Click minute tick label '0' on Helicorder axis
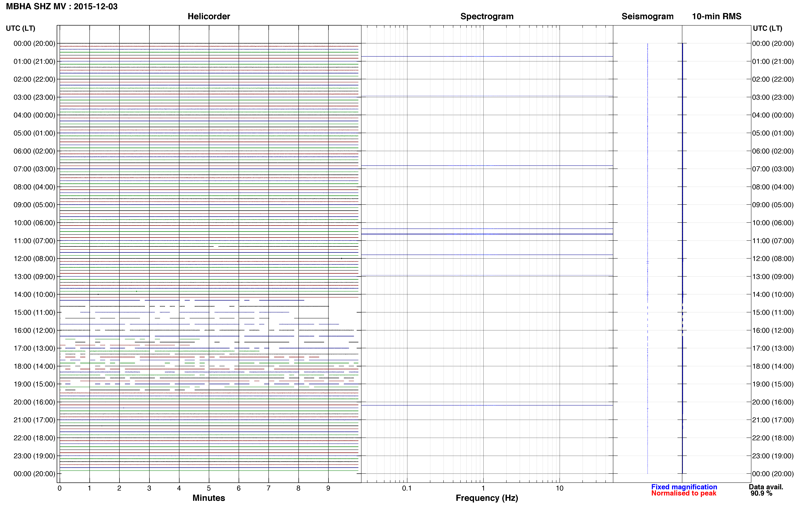812x508 pixels. pos(60,488)
